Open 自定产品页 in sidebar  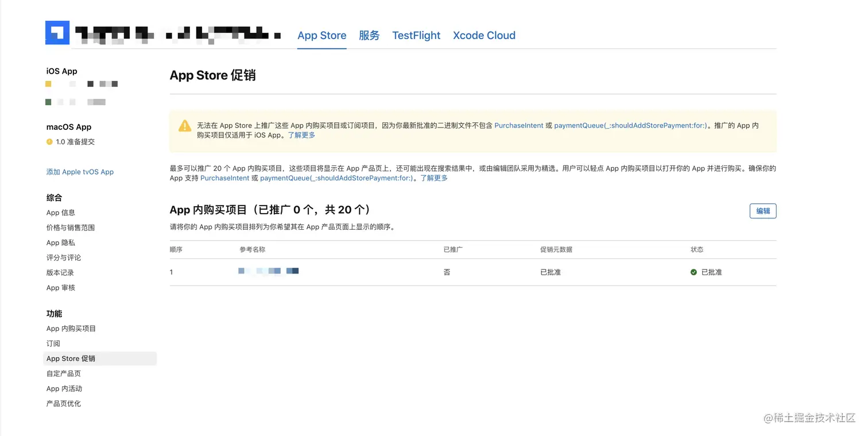[x=64, y=373]
